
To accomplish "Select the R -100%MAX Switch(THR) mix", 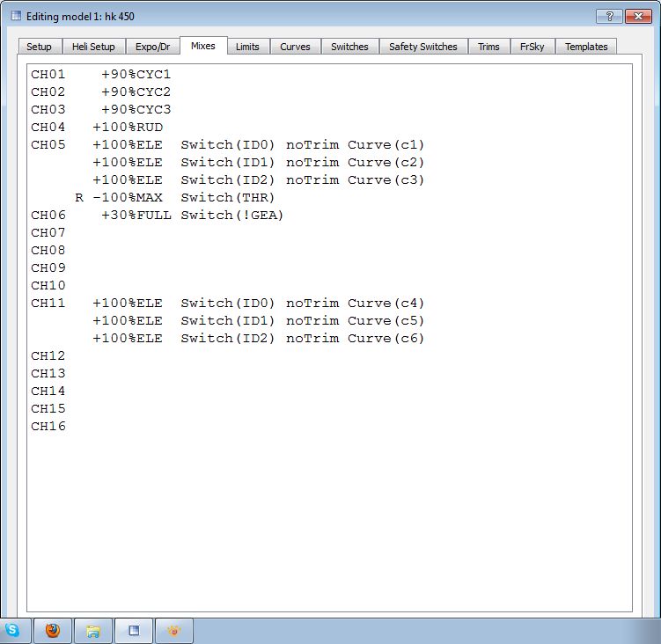I will (x=176, y=198).
